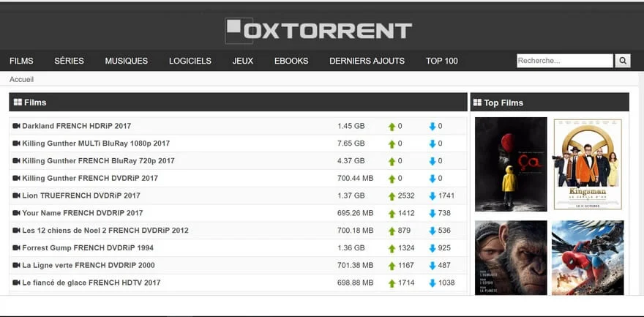This screenshot has width=644, height=317.
Task: Click the 4.37 GB size value
Action: click(351, 161)
